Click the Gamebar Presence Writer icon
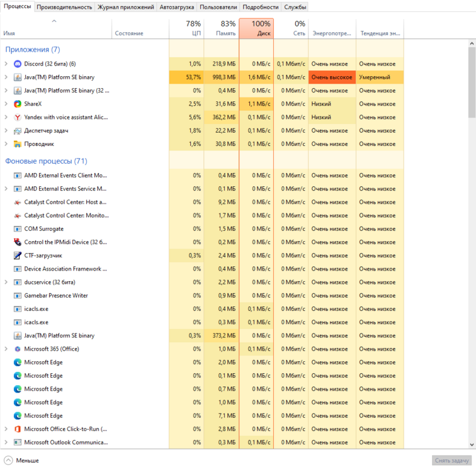The width and height of the screenshot is (476, 472). 18,296
